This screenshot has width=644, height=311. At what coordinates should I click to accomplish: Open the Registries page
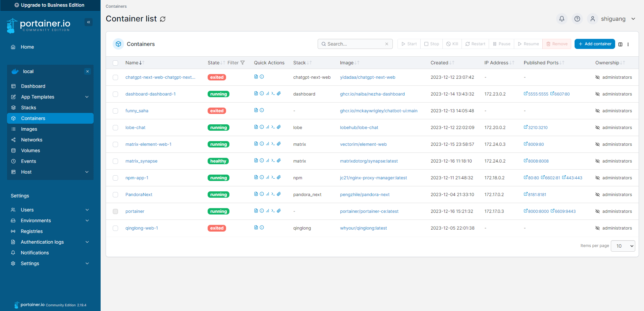50,231
